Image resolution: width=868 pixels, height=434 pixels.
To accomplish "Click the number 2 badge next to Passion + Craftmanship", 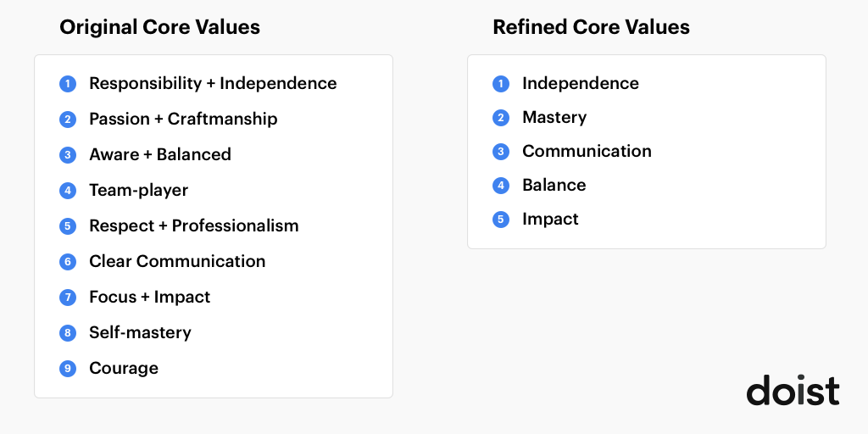I will coord(68,119).
